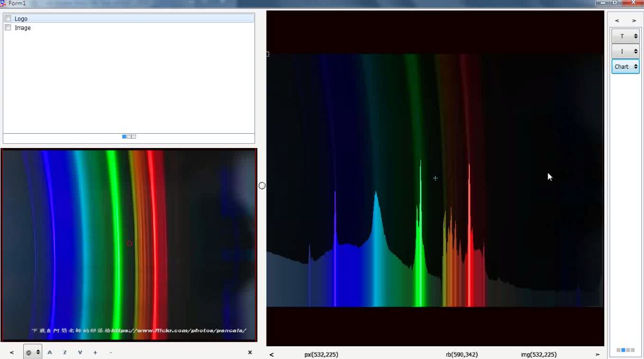Image resolution: width=644 pixels, height=359 pixels.
Task: Click the < arrow icon at the toolbar's left end
Action: (12, 352)
